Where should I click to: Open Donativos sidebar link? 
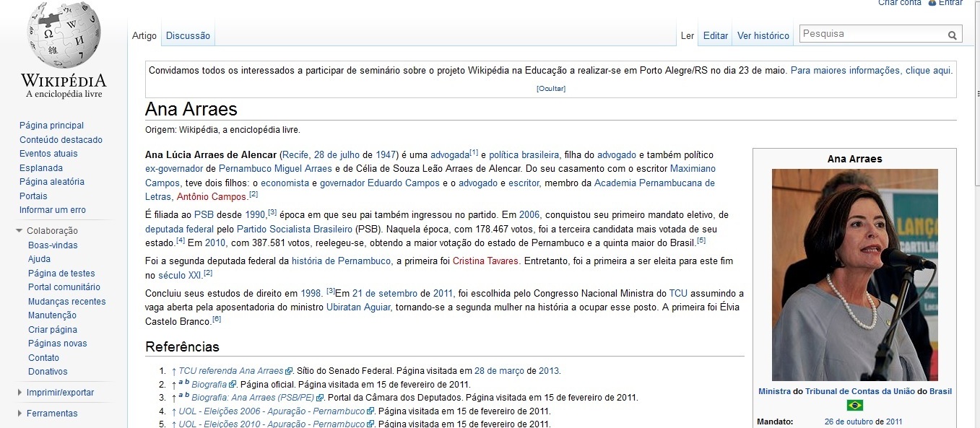tap(48, 372)
